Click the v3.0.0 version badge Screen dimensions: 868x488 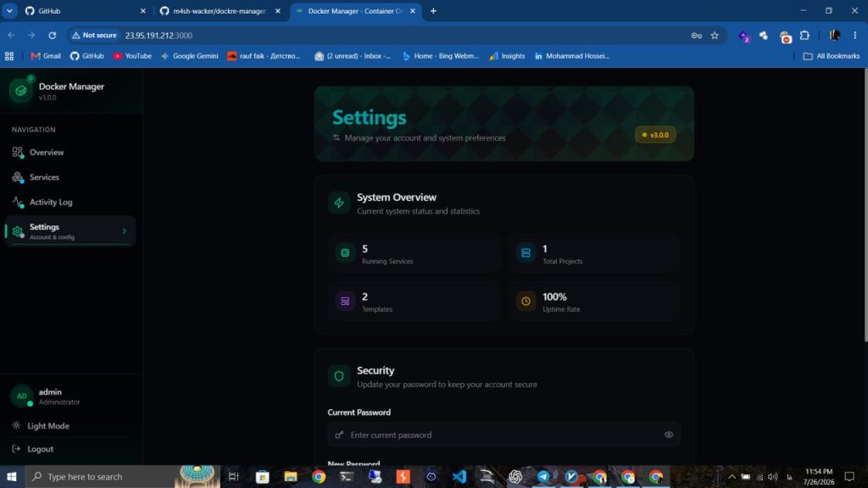(655, 135)
